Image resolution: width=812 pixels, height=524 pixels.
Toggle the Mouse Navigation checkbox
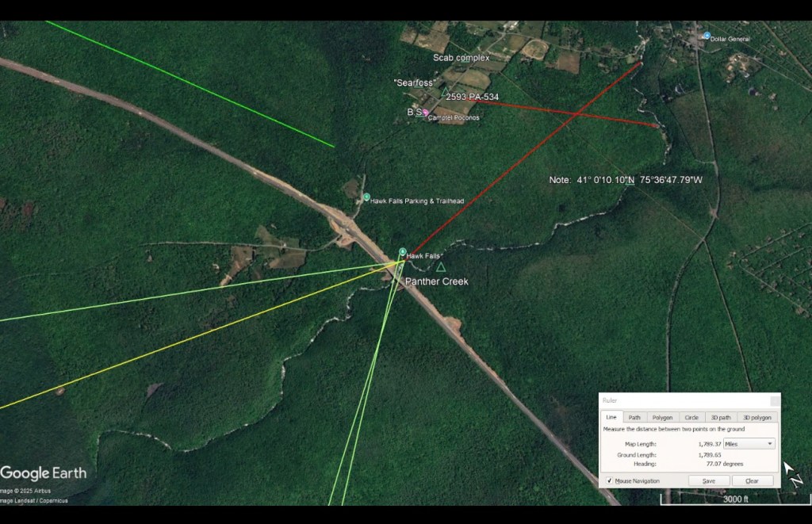click(610, 480)
